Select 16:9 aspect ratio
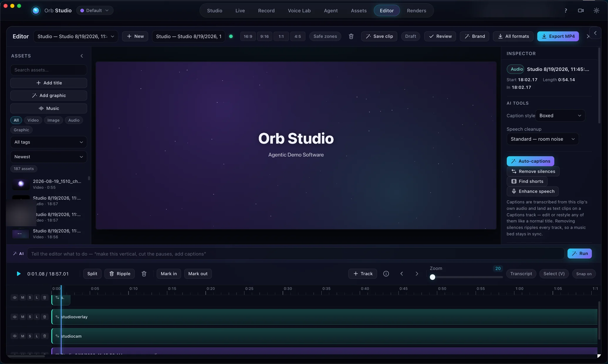This screenshot has height=364, width=608. tap(248, 36)
